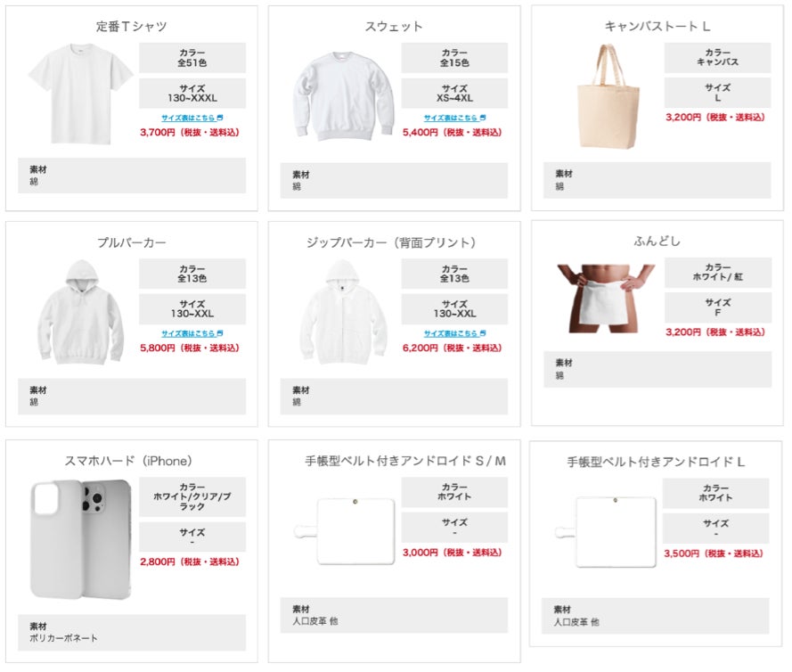Click the iPhone hard case image
792x672 pixels.
(81, 538)
